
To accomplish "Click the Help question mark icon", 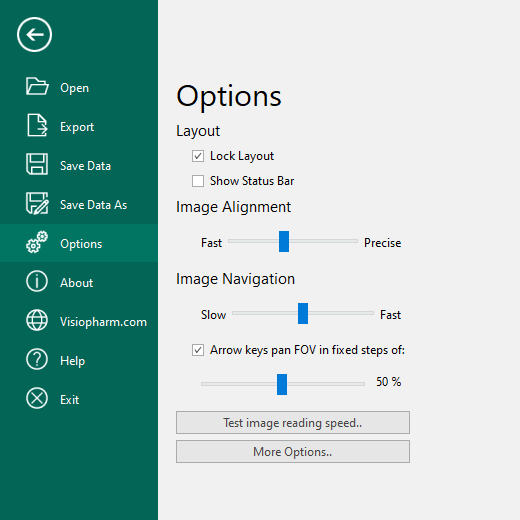I will point(37,359).
